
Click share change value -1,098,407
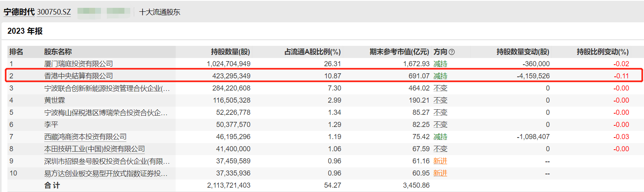[x=533, y=137]
